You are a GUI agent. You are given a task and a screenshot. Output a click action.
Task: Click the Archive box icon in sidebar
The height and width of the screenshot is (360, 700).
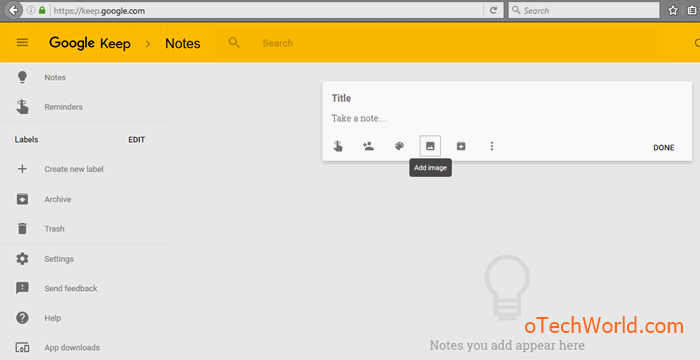pos(22,199)
